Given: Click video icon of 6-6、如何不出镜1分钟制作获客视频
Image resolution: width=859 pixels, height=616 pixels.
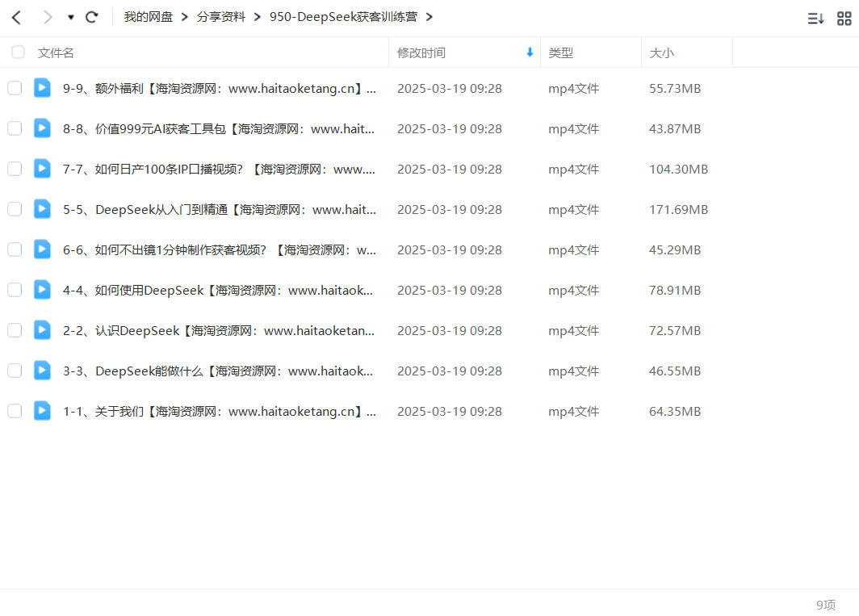Looking at the screenshot, I should point(42,249).
